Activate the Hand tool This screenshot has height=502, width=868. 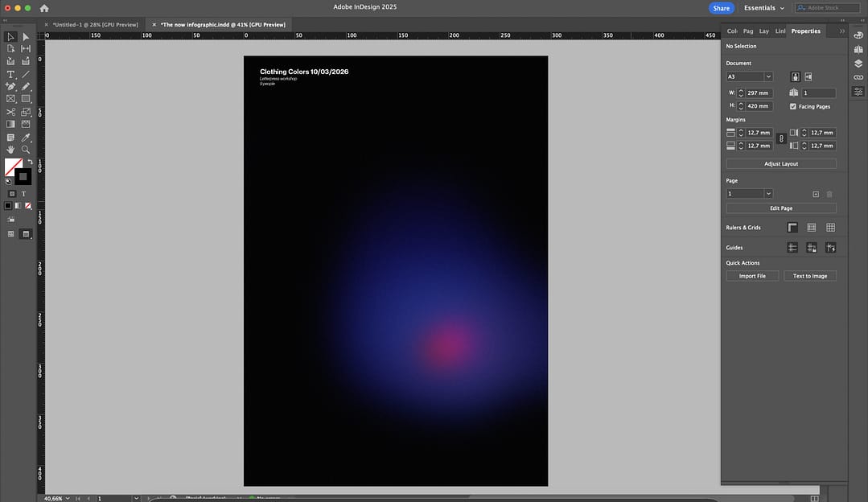click(10, 150)
